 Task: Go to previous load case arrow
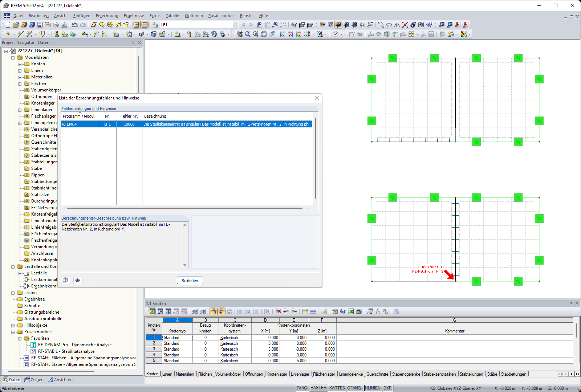point(243,25)
